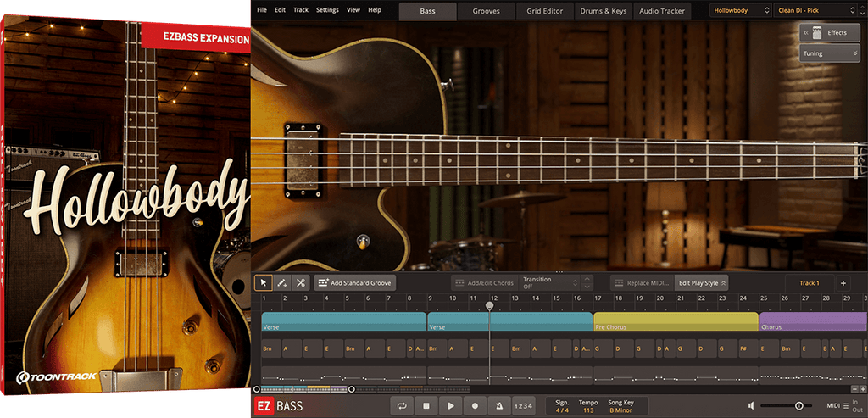Viewport: 868px width, 418px height.
Task: Select the Chorus song part
Action: (x=813, y=321)
